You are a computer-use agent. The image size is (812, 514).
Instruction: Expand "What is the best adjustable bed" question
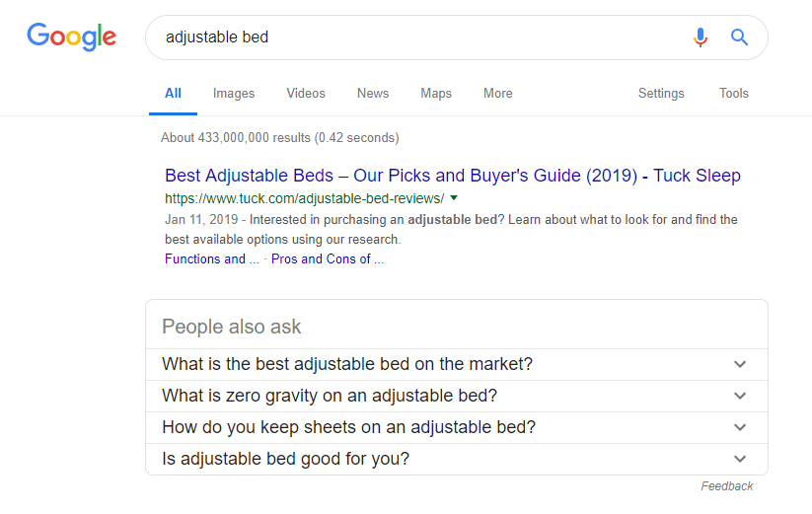tap(741, 364)
